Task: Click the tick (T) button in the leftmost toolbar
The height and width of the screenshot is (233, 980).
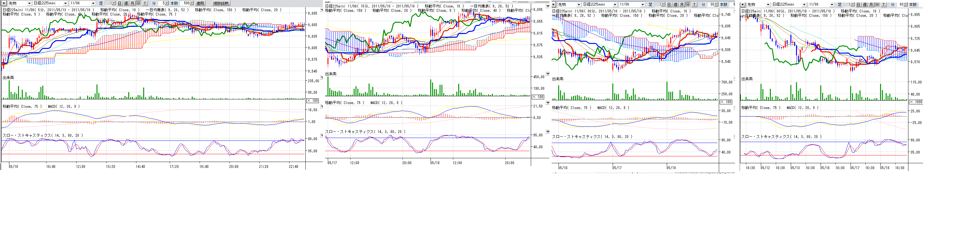Action: 145,3
